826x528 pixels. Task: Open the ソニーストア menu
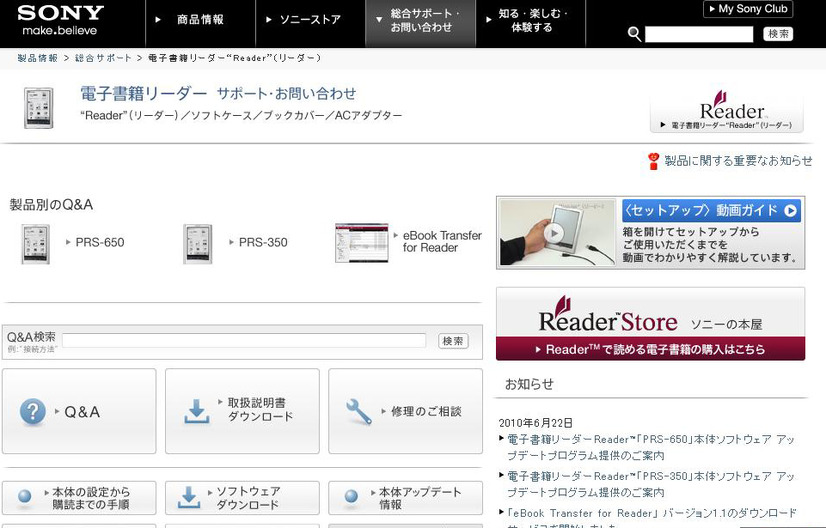pos(310,20)
